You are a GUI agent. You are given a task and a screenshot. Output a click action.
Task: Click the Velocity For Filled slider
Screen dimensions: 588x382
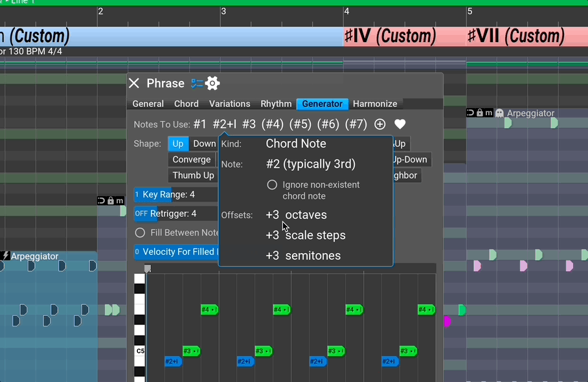(176, 252)
